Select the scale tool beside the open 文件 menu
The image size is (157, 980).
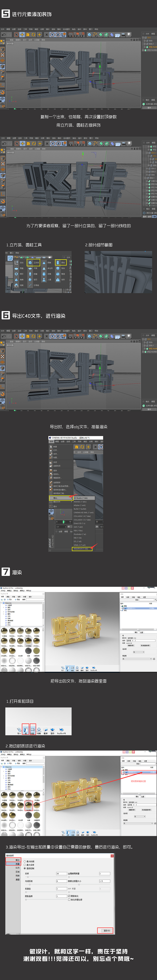point(76,447)
